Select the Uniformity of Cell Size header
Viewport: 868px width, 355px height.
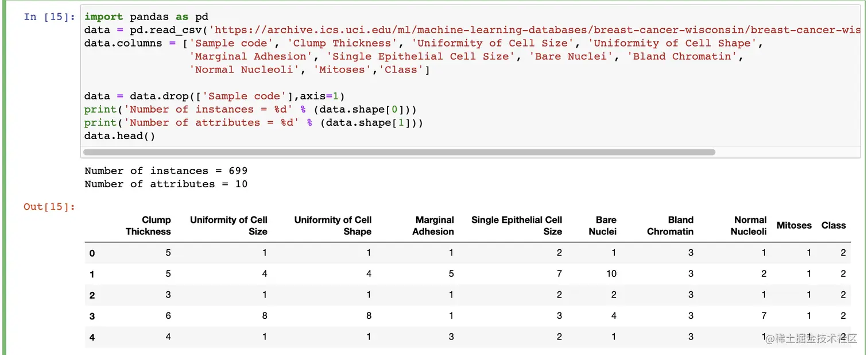(228, 226)
